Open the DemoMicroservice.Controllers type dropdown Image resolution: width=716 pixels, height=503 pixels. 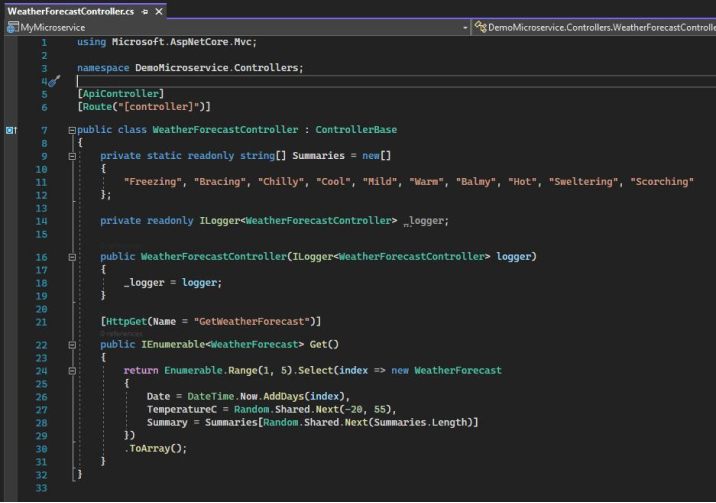tap(598, 27)
